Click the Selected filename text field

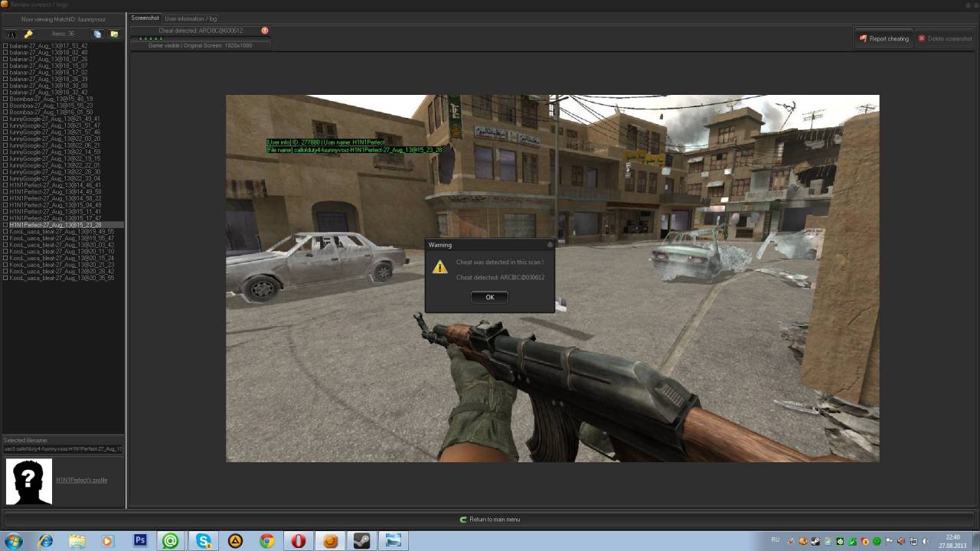63,449
